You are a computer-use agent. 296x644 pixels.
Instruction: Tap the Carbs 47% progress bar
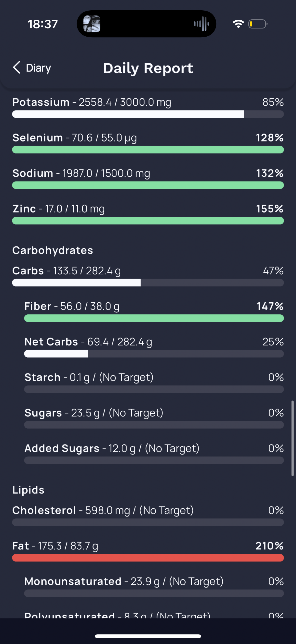click(148, 283)
